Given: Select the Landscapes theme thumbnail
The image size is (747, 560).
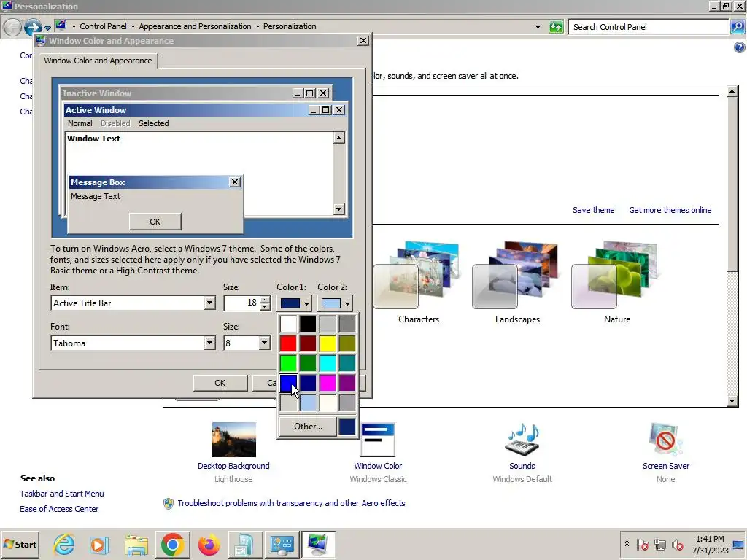Looking at the screenshot, I should (x=516, y=275).
